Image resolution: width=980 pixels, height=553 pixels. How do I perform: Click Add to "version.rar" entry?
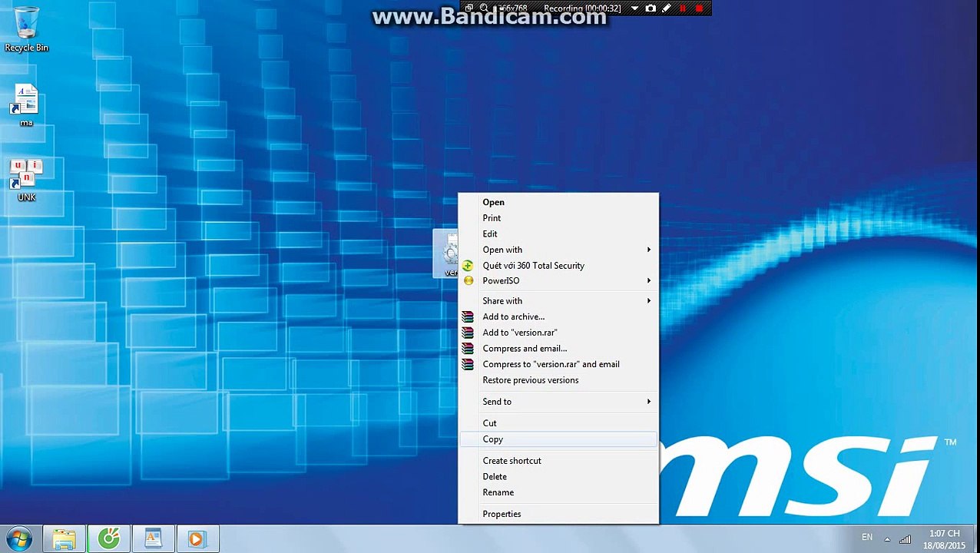click(558, 333)
